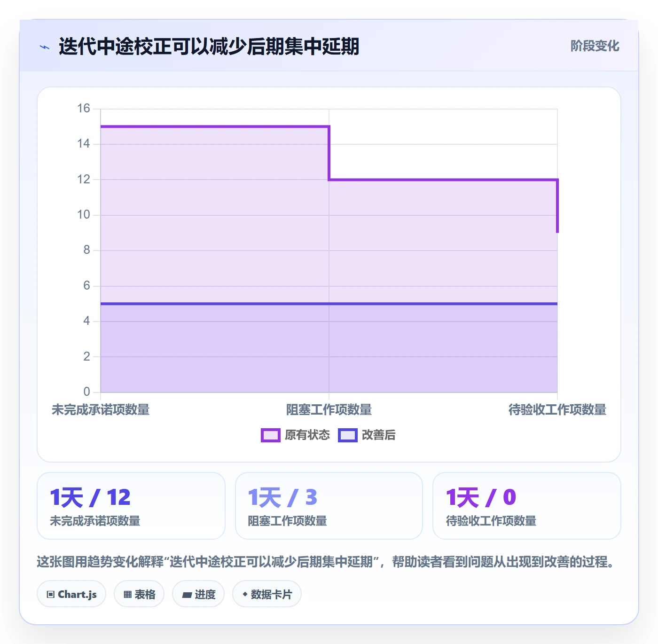The image size is (658, 644).
Task: Click the 阻塞工作项数量 x-axis label
Action: tap(329, 410)
